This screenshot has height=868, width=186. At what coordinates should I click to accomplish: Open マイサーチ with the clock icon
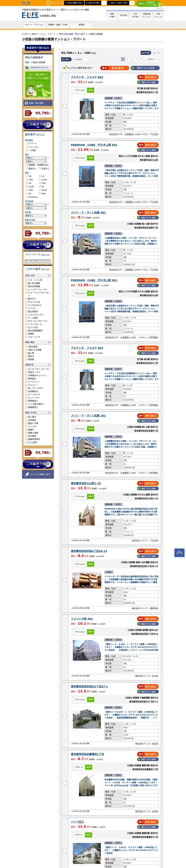click(55, 3)
